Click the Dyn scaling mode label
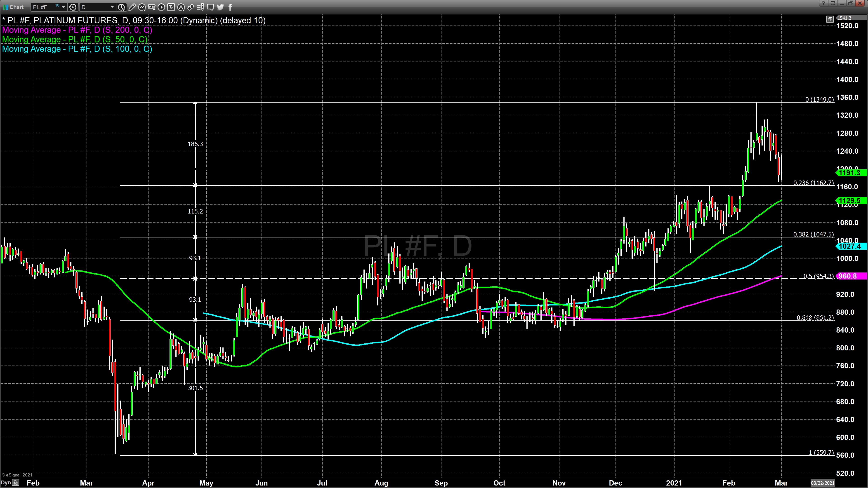Image resolution: width=868 pixels, height=488 pixels. click(x=6, y=483)
